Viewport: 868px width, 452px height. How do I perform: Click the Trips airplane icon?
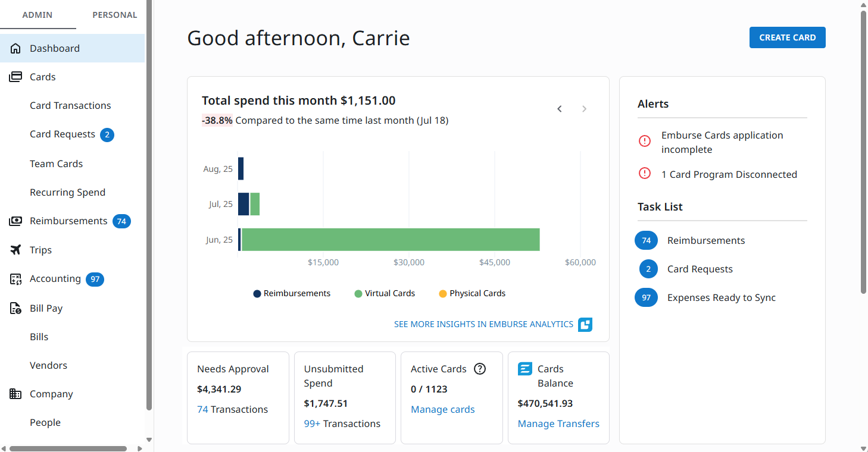pyautogui.click(x=15, y=250)
